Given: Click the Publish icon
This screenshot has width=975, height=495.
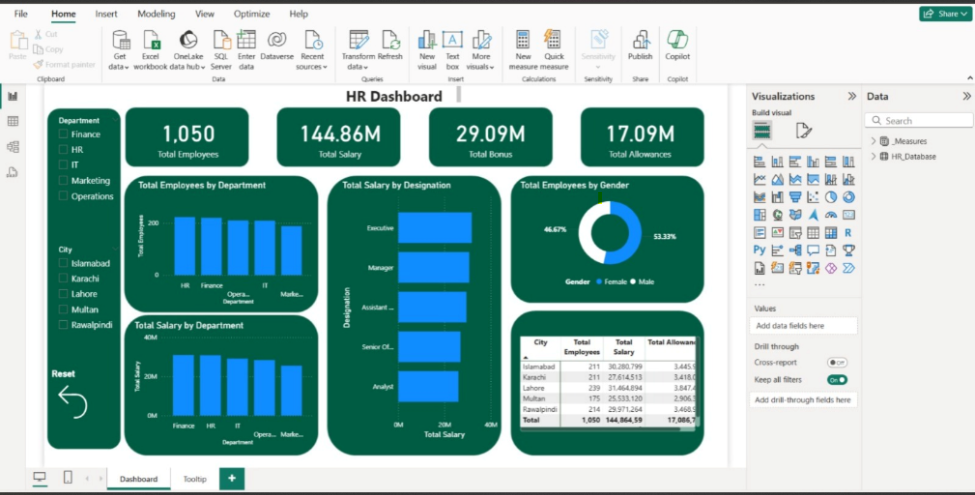Looking at the screenshot, I should [x=640, y=40].
